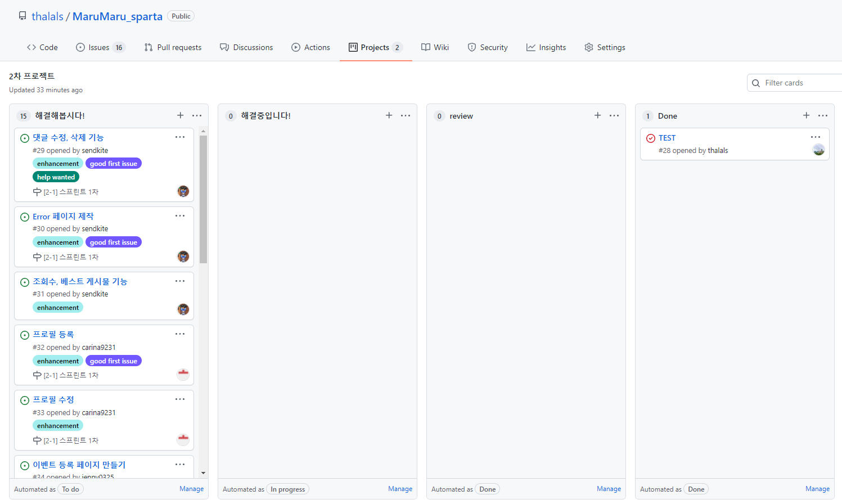
Task: Go to the Pull requests tab
Action: [173, 47]
